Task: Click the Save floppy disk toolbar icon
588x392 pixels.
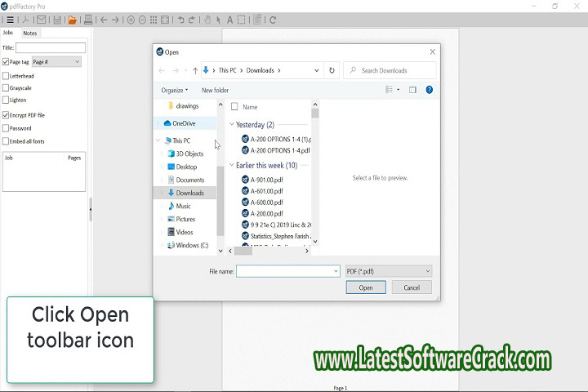Action: (x=56, y=19)
